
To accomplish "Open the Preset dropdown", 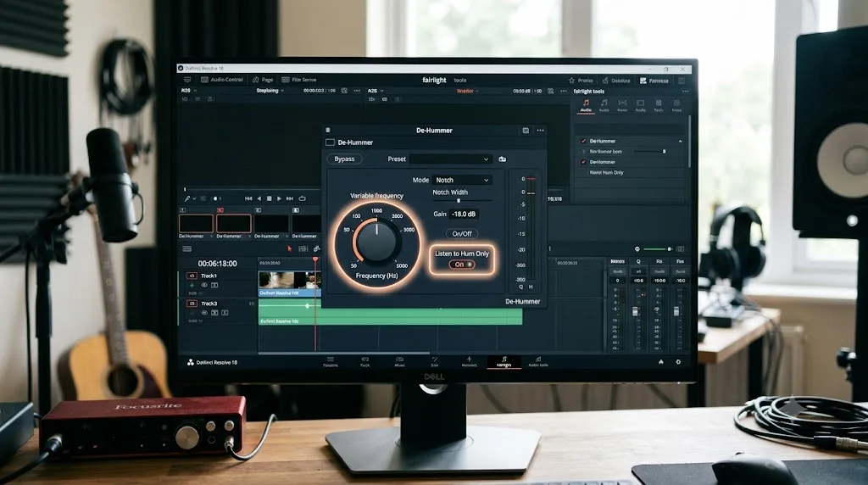I will coord(449,159).
